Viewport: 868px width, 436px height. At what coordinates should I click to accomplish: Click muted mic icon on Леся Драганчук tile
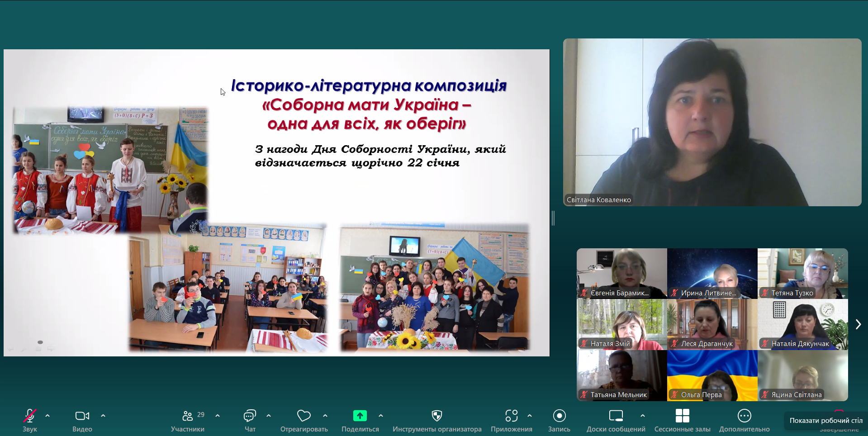pos(674,344)
